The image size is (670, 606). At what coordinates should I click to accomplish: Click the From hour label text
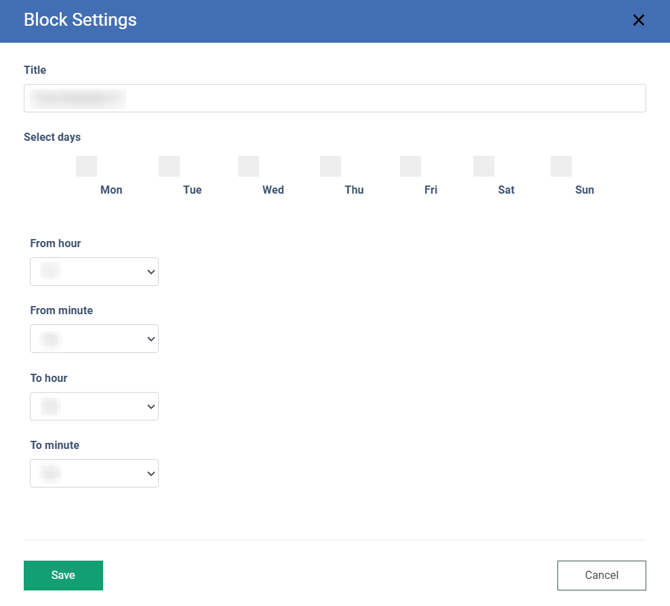point(55,243)
